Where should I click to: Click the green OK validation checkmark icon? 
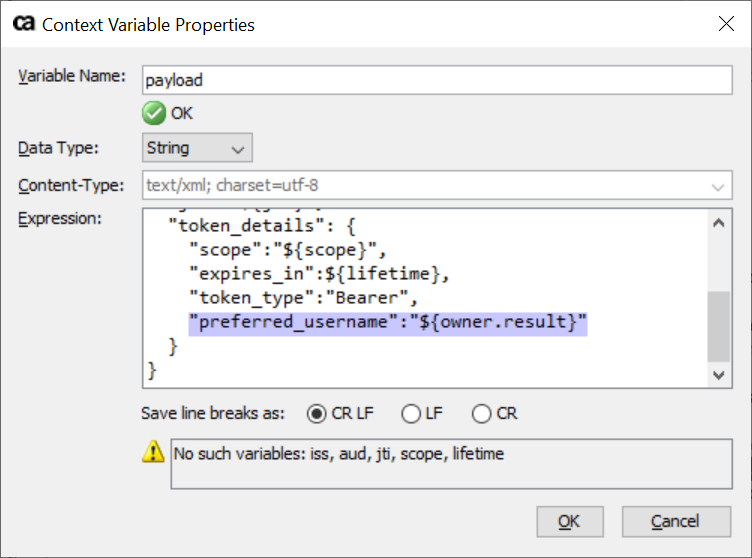(154, 113)
